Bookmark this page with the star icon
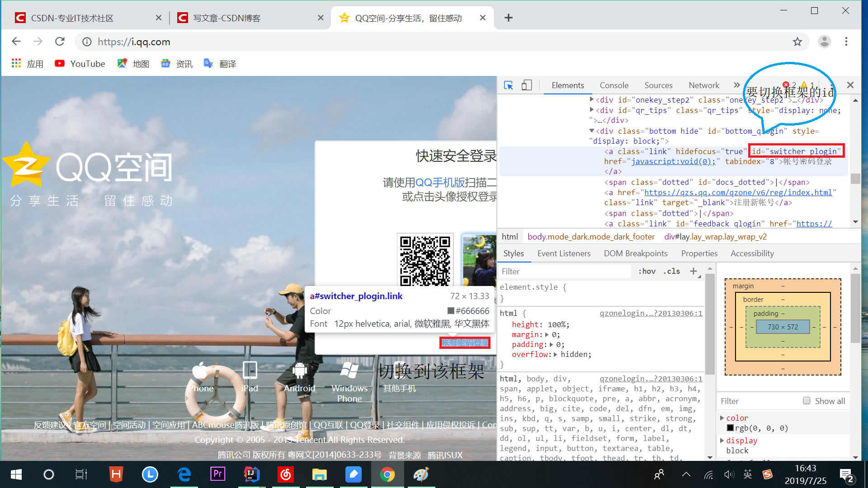Viewport: 868px width, 488px height. [797, 42]
